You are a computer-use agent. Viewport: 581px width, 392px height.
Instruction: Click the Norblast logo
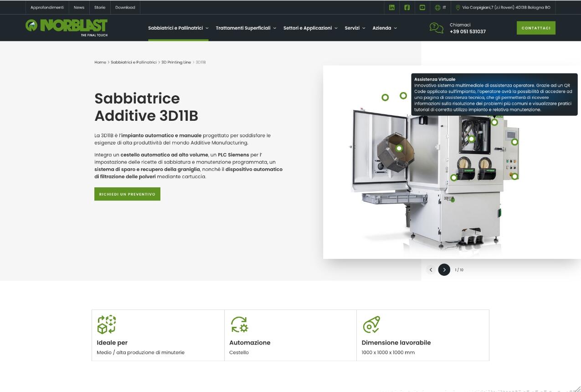point(66,27)
